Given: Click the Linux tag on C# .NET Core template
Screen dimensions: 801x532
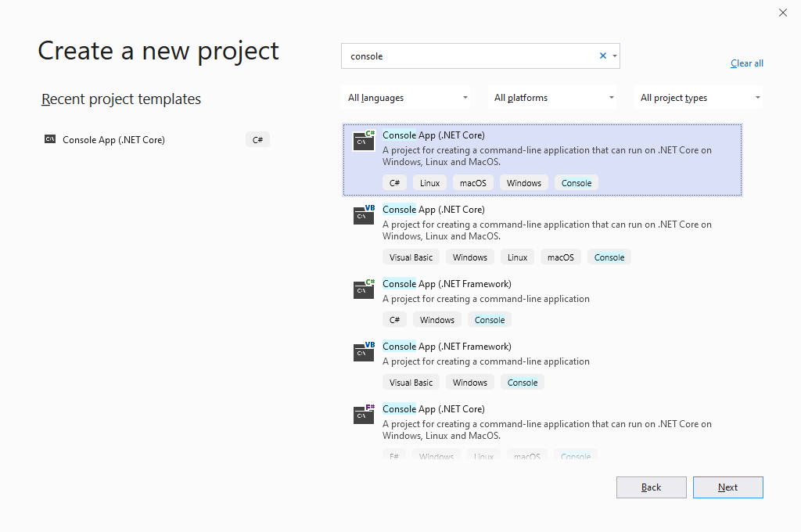Looking at the screenshot, I should [x=429, y=183].
